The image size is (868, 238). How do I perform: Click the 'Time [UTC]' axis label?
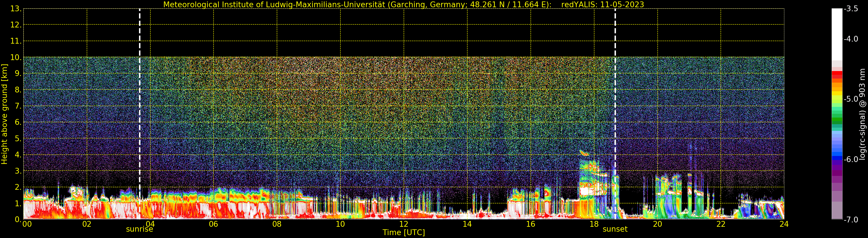(x=404, y=233)
